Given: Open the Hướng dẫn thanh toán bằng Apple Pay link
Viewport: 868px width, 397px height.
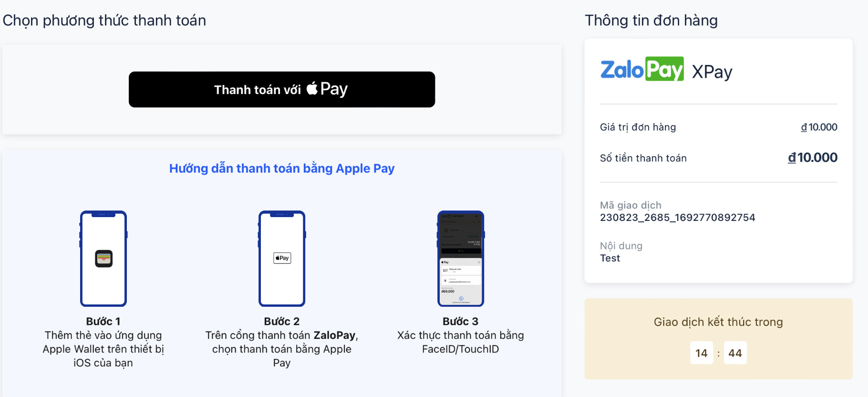Looking at the screenshot, I should (281, 168).
